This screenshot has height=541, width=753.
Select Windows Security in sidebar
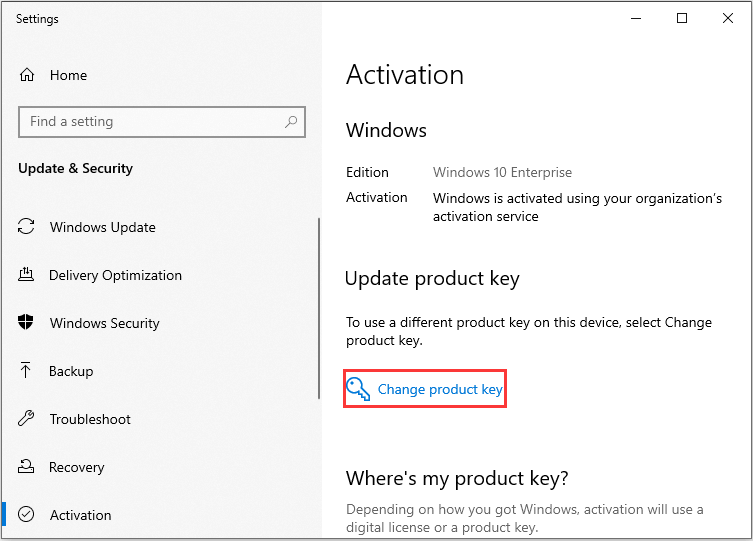pos(105,323)
